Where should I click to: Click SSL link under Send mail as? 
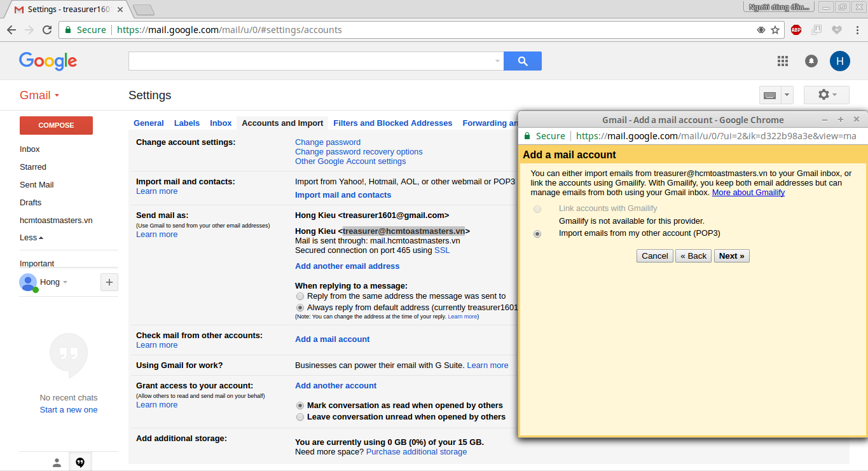(442, 250)
